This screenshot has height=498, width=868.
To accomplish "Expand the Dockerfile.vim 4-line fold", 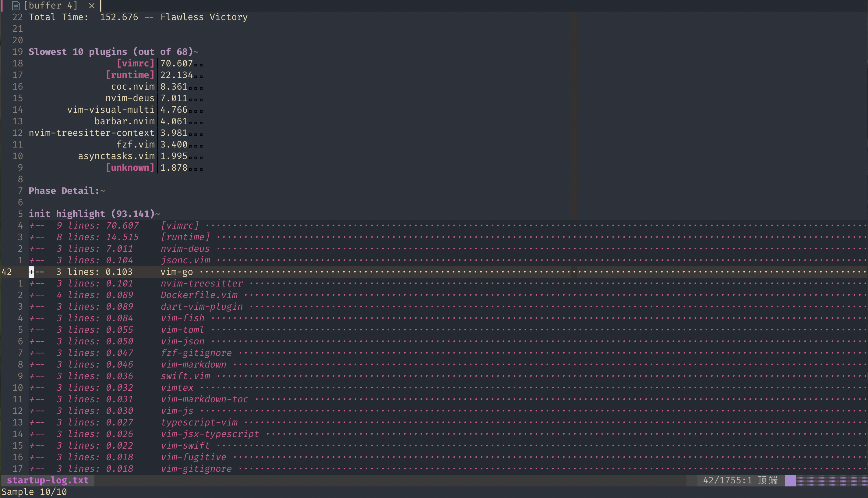I will (31, 295).
